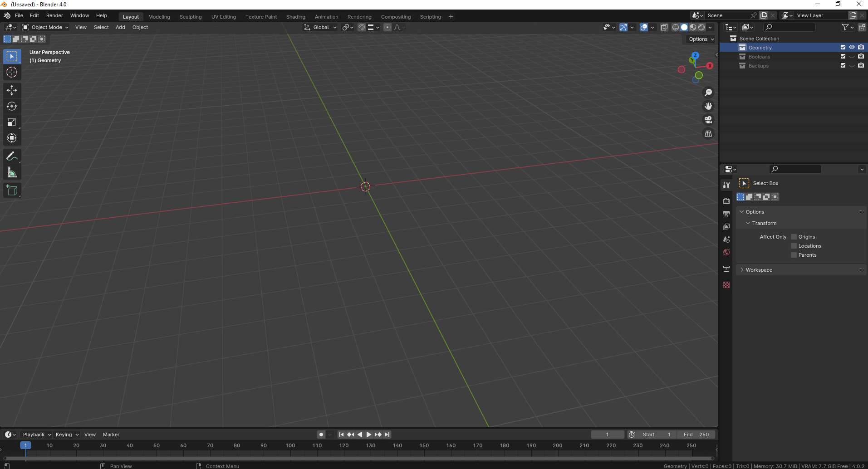Switch perspective/orthographic grid icon
The image size is (868, 469).
tap(708, 133)
